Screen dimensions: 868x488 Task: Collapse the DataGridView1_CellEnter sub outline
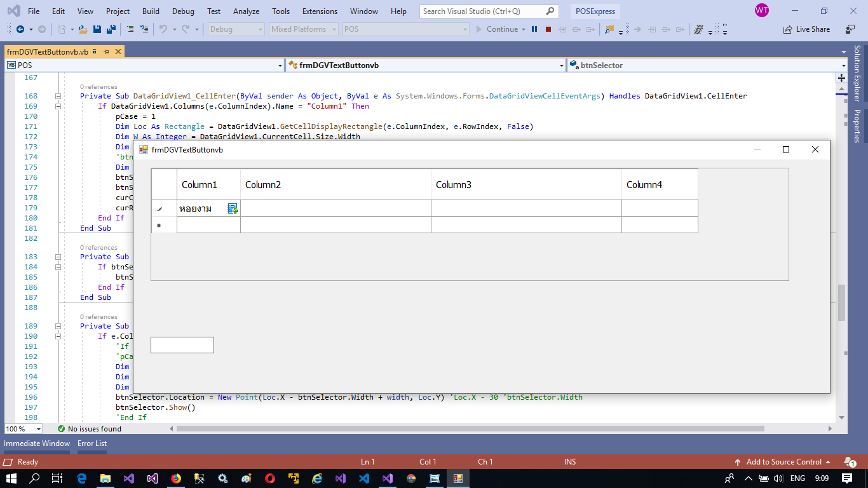(x=58, y=96)
